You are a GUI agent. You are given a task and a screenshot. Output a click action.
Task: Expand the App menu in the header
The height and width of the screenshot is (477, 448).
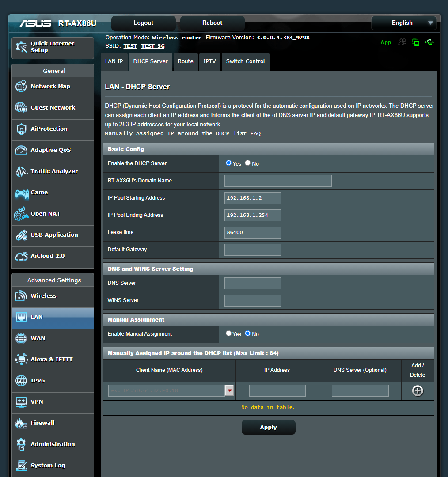(386, 42)
